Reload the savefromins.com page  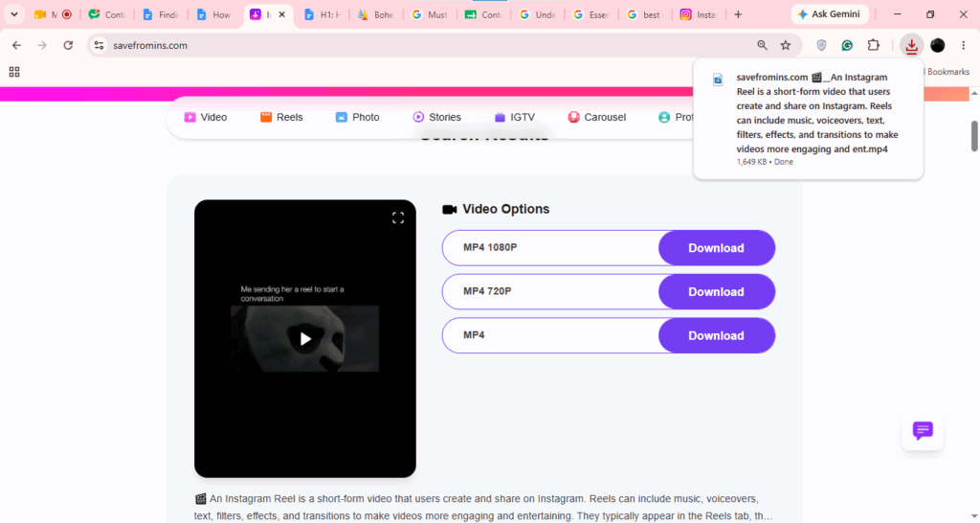pos(68,45)
